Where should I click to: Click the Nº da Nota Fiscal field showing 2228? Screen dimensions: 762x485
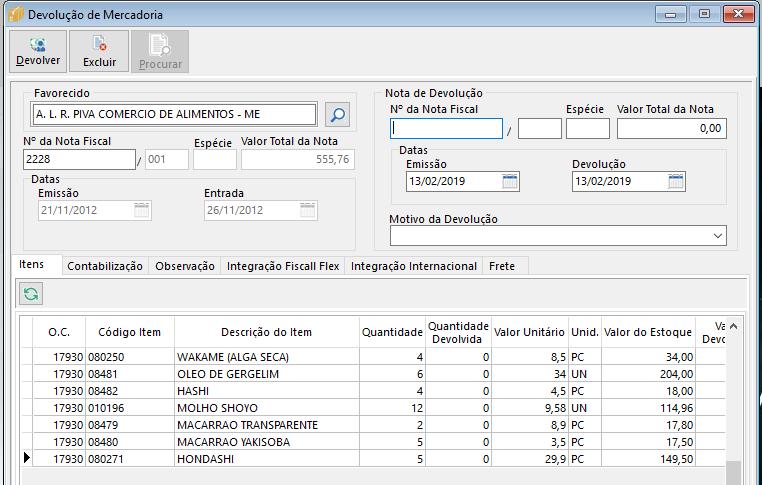[79, 159]
